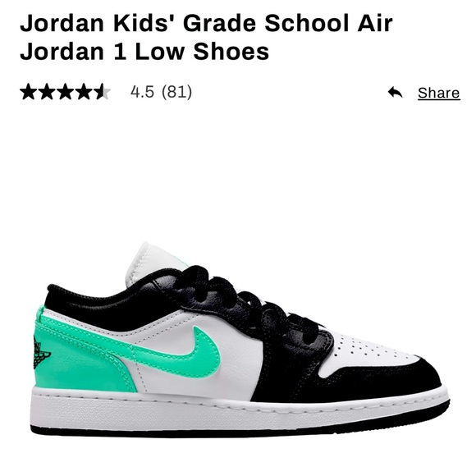This screenshot has width=476, height=476.
Task: Select the fourth rating star
Action: pos(84,92)
